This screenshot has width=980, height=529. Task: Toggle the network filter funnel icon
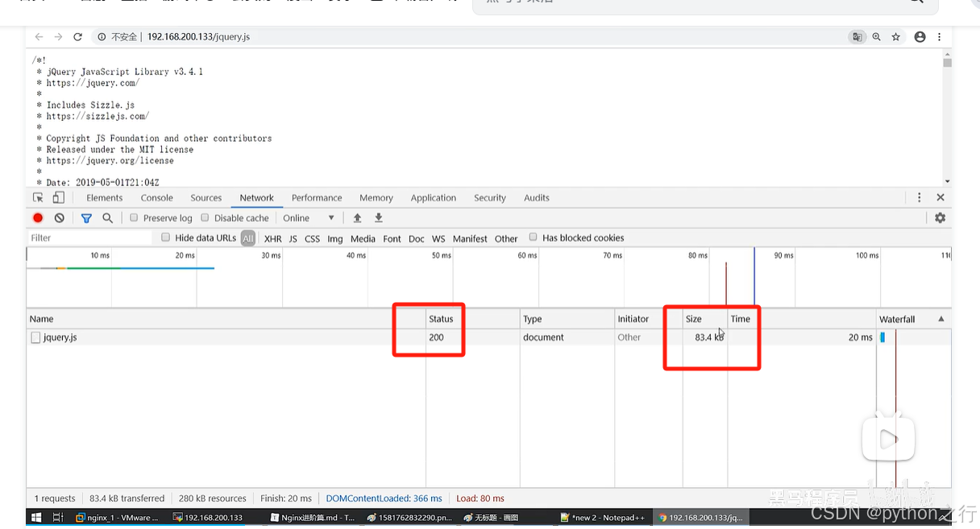[86, 218]
